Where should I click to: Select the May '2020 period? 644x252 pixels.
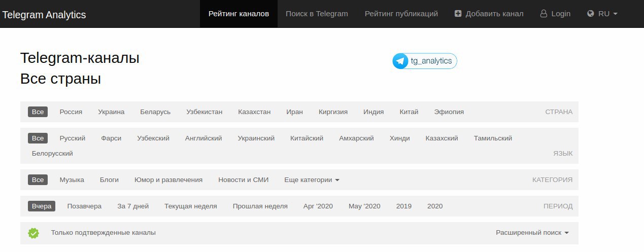(x=364, y=206)
